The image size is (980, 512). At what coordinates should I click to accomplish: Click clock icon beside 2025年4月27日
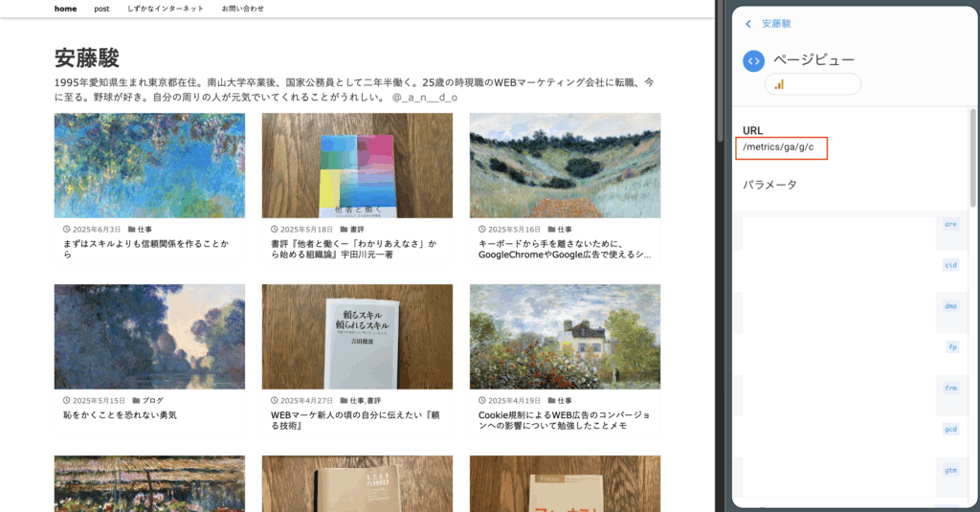click(274, 401)
